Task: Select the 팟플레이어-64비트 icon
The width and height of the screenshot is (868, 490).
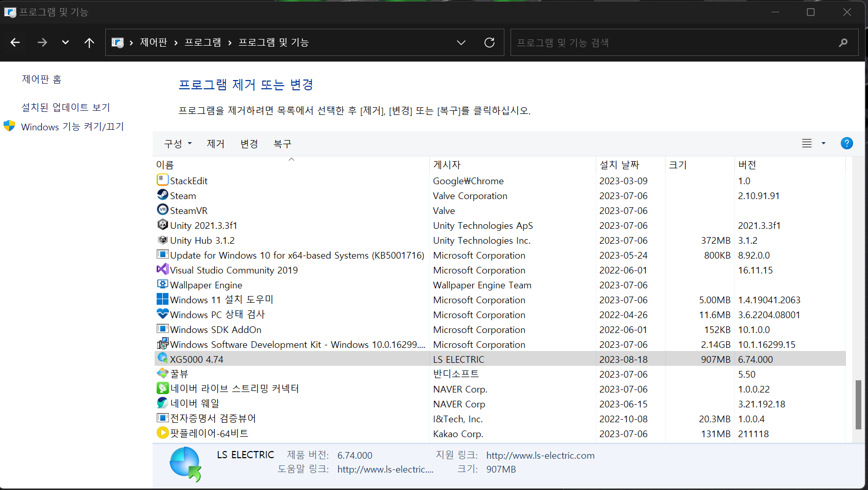Action: (162, 433)
